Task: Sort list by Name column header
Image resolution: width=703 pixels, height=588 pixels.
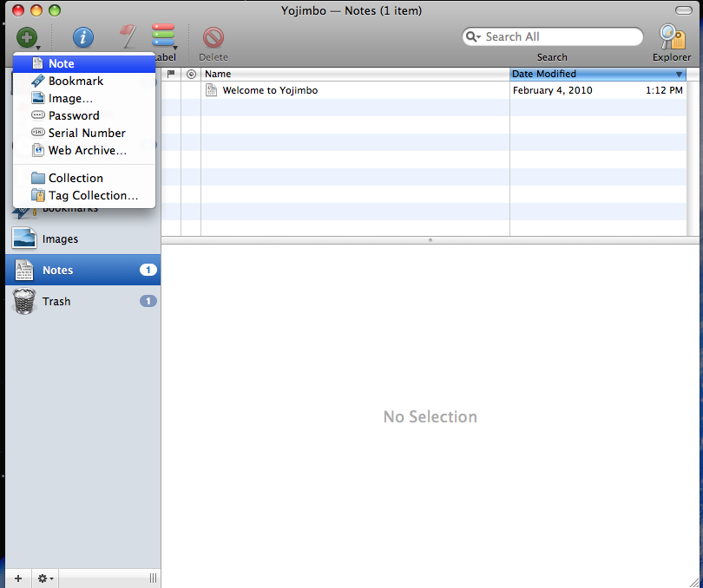Action: [x=356, y=74]
